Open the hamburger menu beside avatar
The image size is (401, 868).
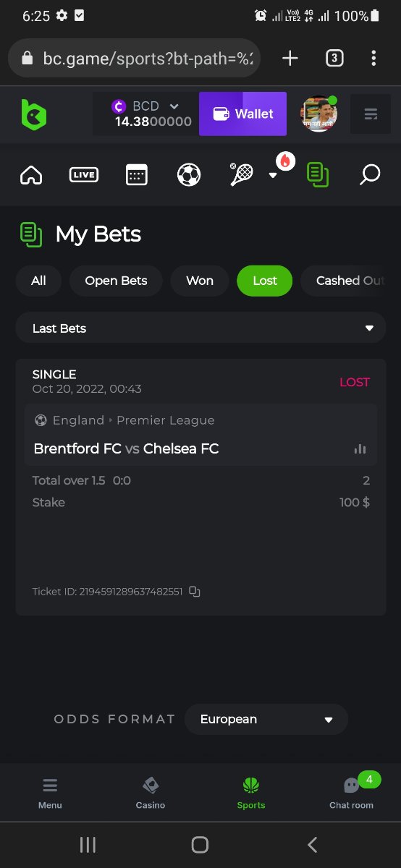[371, 114]
